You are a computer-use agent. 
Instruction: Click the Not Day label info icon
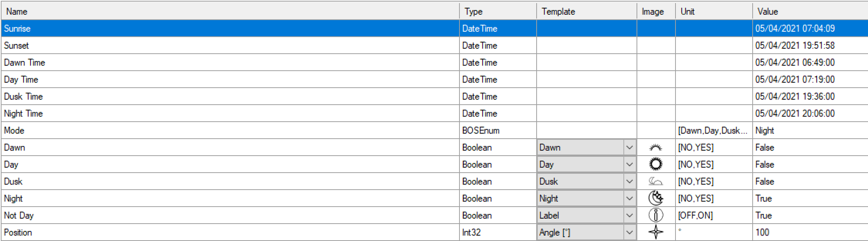[655, 216]
